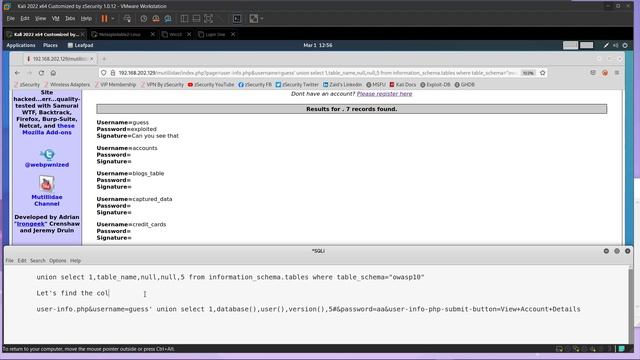Click the pen icon in Kali system tray

tap(606, 45)
